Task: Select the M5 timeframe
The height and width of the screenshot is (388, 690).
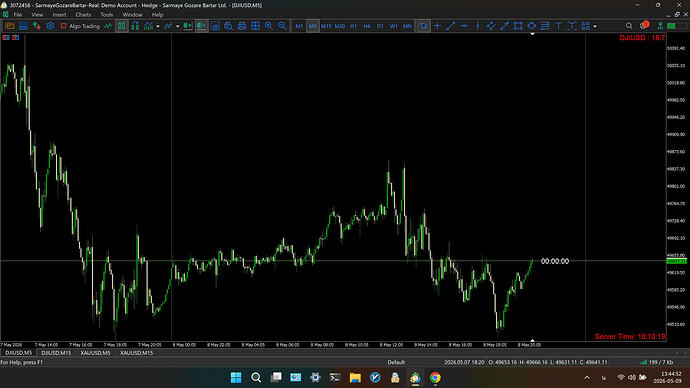Action: click(312, 26)
